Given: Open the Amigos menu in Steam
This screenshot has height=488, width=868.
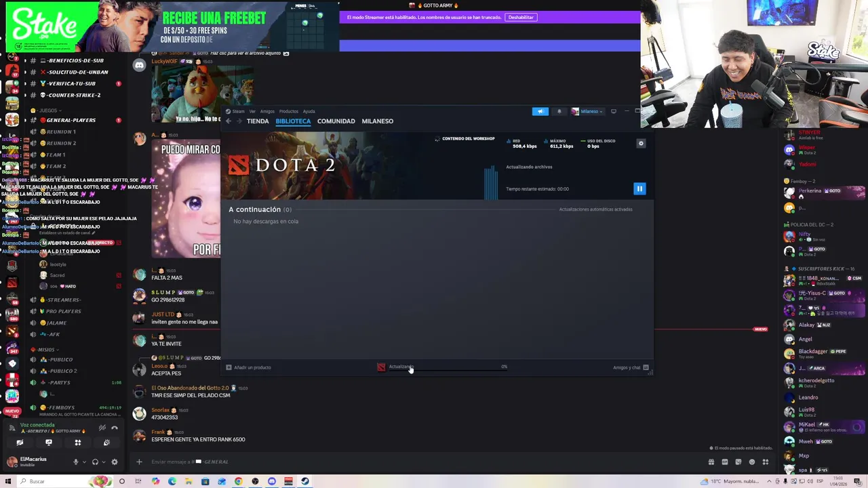Looking at the screenshot, I should 267,111.
